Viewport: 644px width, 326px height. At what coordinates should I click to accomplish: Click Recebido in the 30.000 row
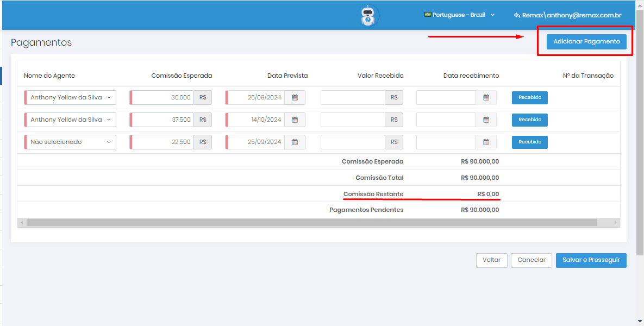pos(530,98)
